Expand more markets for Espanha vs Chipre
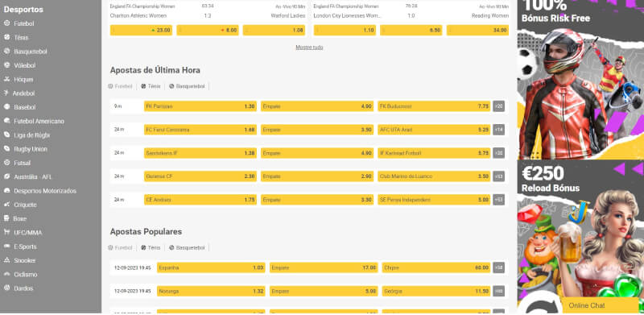This screenshot has width=644, height=315. click(498, 267)
